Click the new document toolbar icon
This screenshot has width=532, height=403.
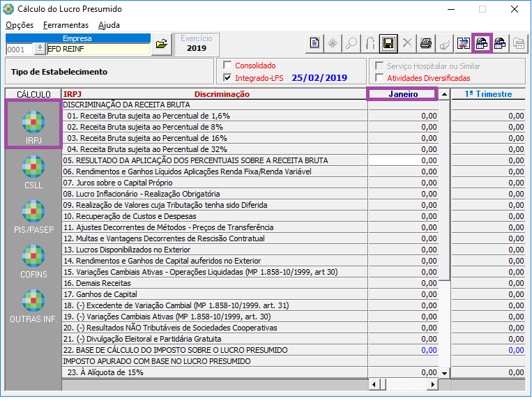click(x=314, y=43)
